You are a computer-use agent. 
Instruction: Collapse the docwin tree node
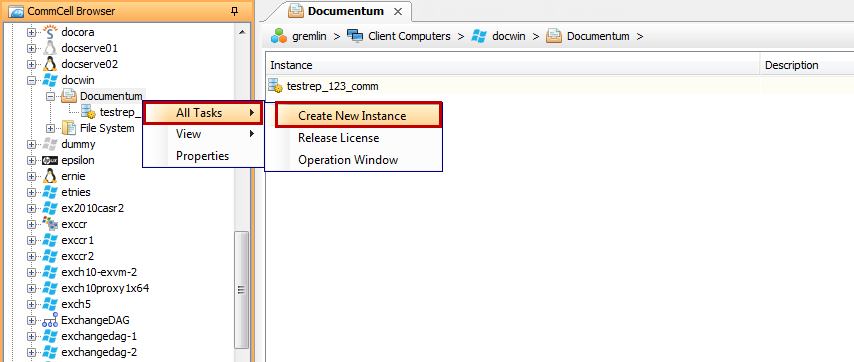pos(32,80)
